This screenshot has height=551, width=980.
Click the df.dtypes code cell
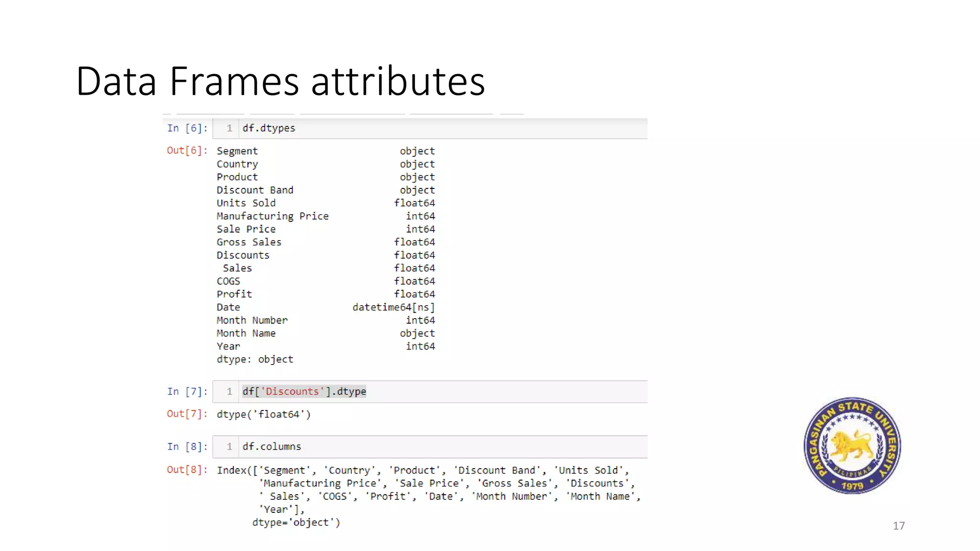point(430,128)
